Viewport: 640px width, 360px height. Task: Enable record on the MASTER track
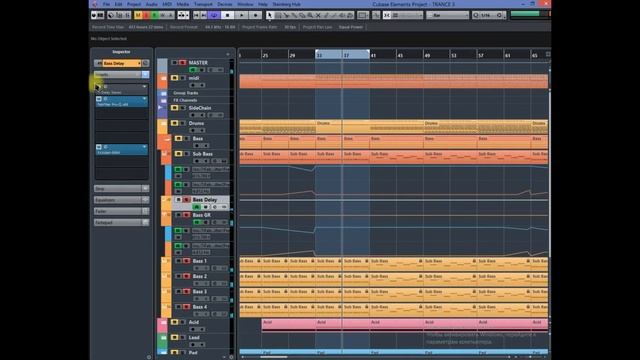182,62
